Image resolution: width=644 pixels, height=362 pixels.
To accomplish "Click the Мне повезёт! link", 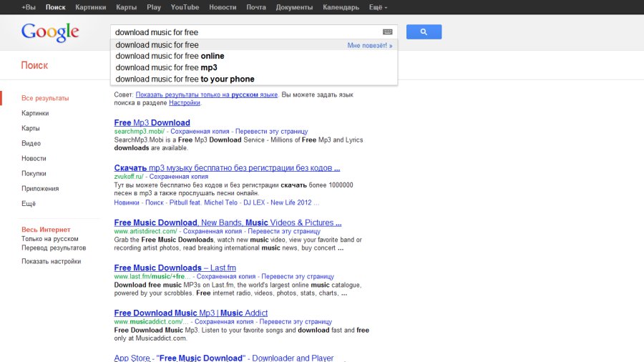I will [x=370, y=46].
